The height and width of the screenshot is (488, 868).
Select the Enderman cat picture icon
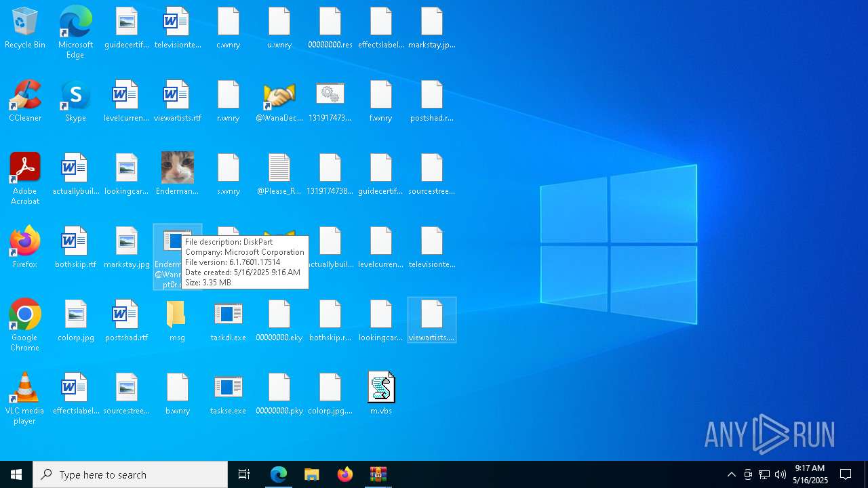coord(178,175)
